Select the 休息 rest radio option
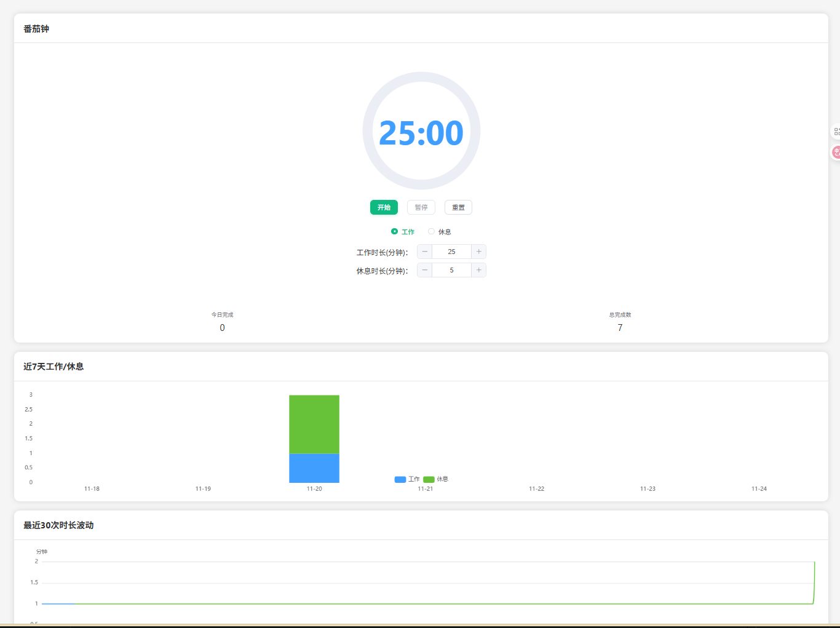840x628 pixels. coord(440,232)
